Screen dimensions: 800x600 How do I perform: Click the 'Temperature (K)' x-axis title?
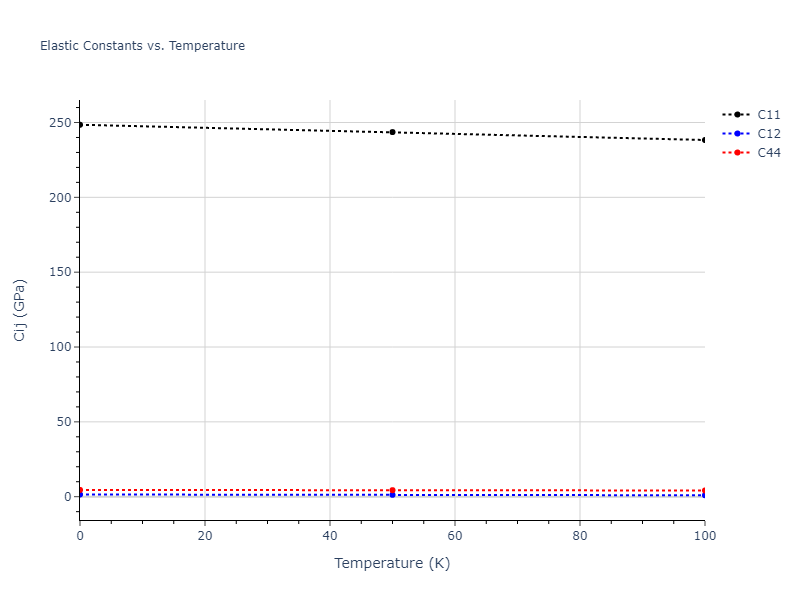(392, 564)
